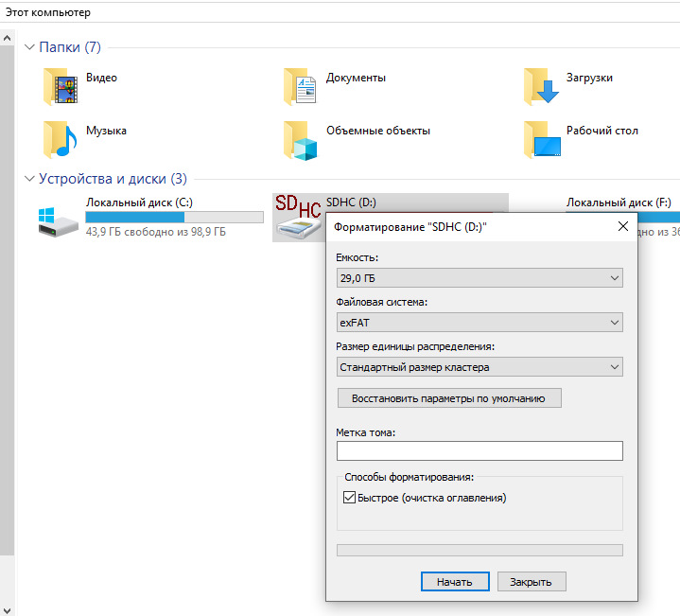Image resolution: width=680 pixels, height=616 pixels.
Task: Click the Локальный диск (F:) label
Action: (619, 202)
